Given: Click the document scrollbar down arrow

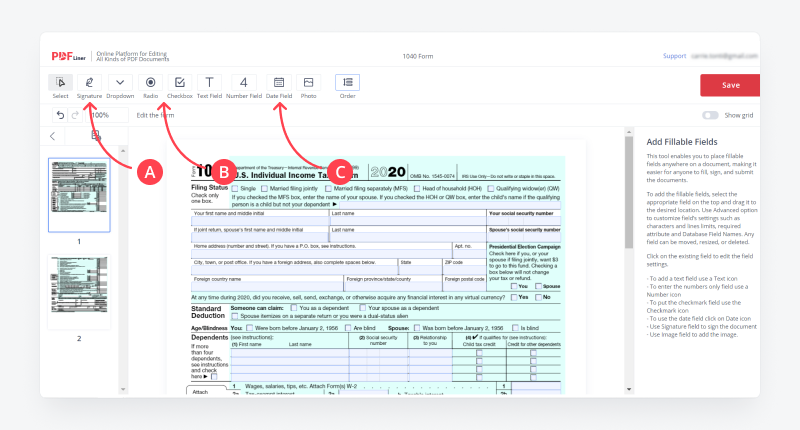Looking at the screenshot, I should [x=629, y=390].
